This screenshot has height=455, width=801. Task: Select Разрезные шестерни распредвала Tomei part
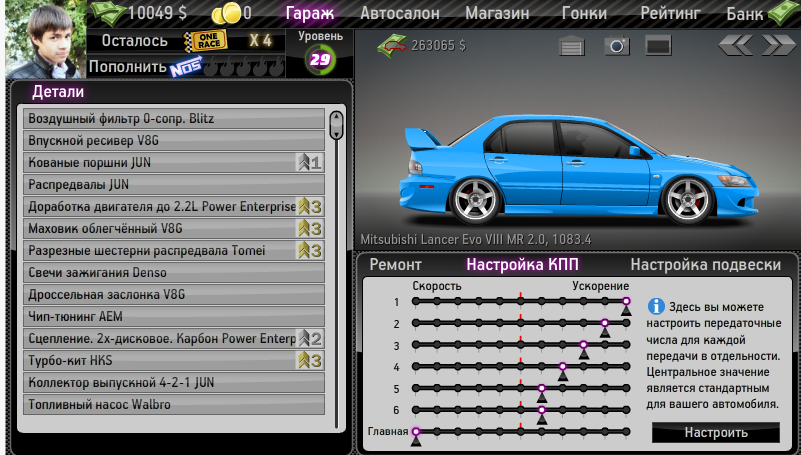(174, 250)
